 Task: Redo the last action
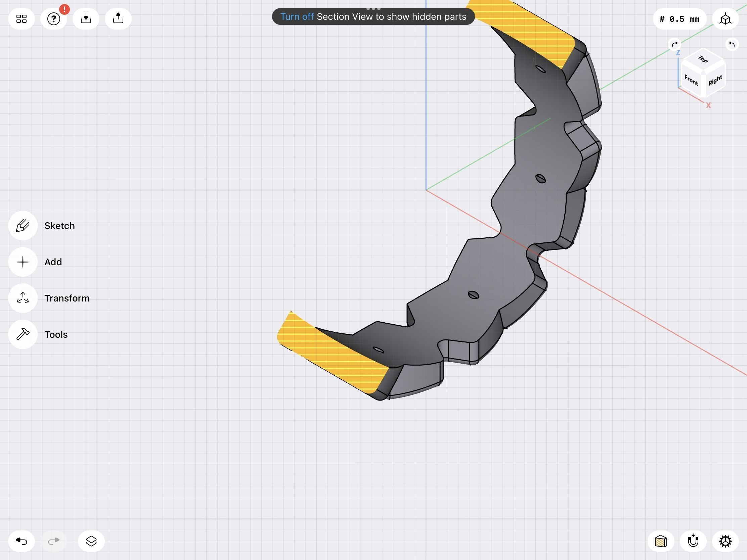[x=53, y=541]
